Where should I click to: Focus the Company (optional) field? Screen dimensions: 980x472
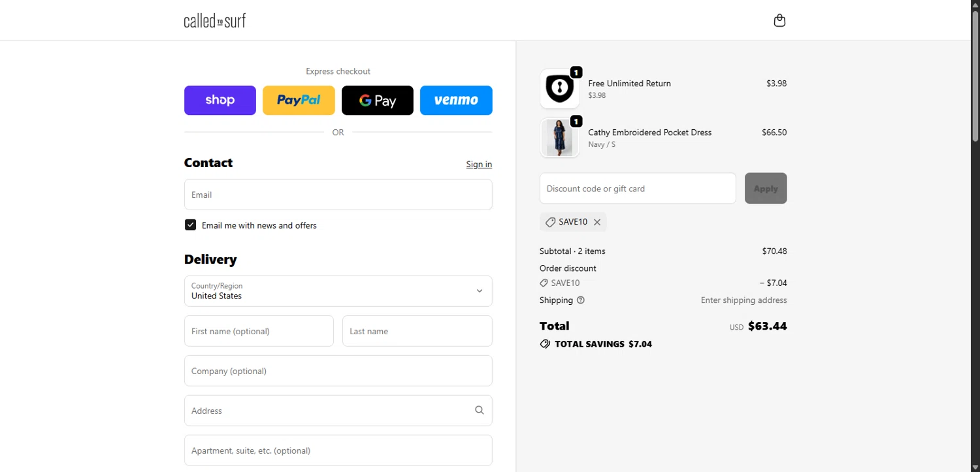point(338,371)
